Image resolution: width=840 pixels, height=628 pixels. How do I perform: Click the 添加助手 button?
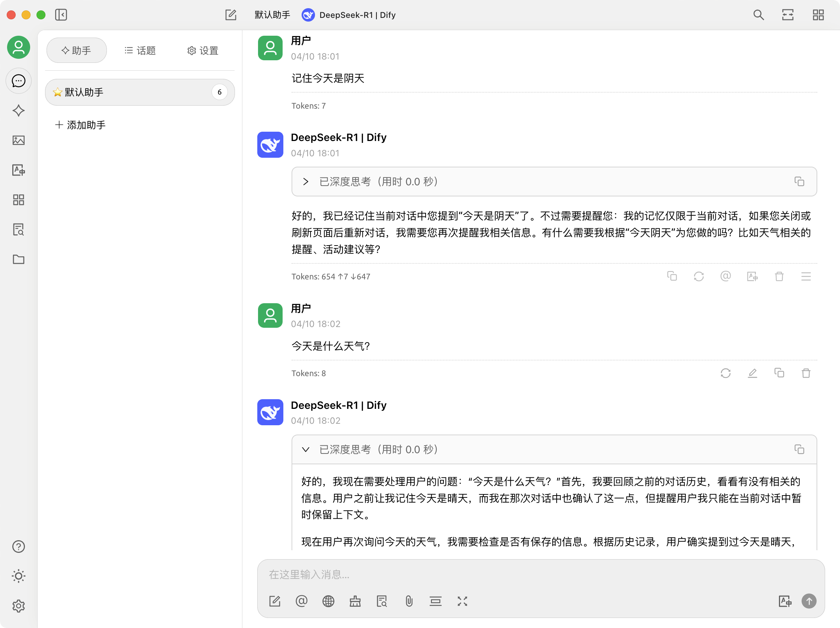(x=80, y=125)
